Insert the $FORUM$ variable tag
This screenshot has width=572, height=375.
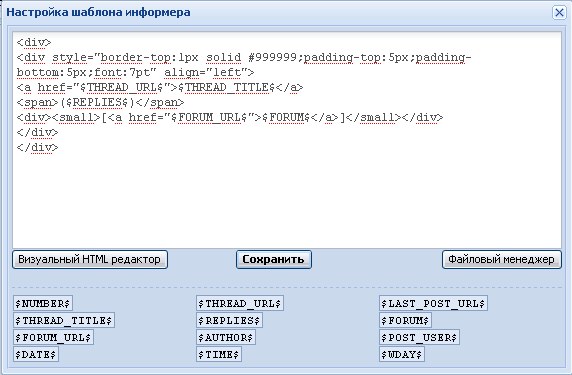(405, 320)
